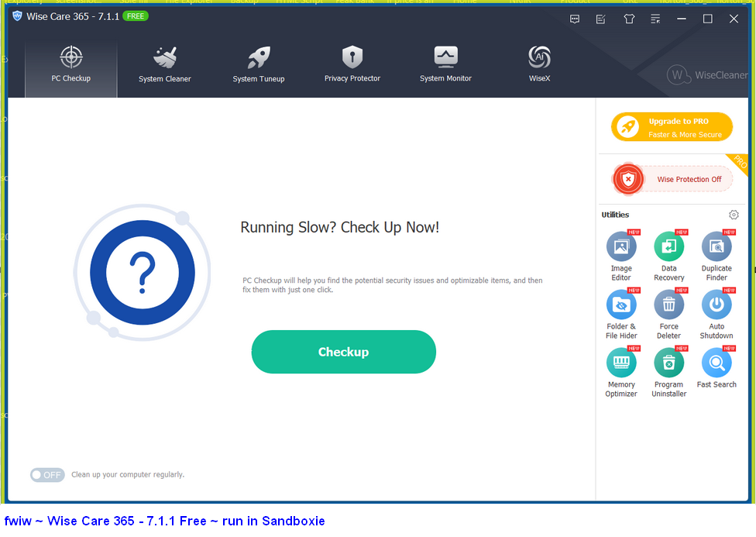The width and height of the screenshot is (756, 537).
Task: Enable the regular cleanup toggle switch
Action: [47, 474]
